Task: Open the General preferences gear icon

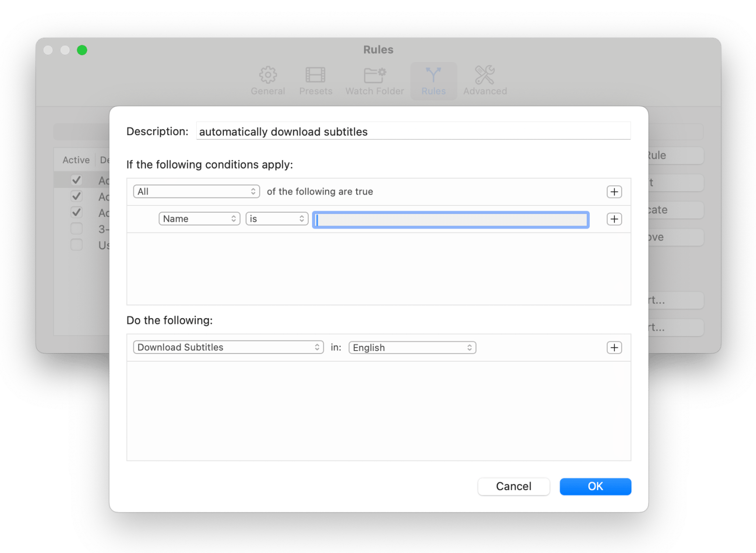Action: tap(268, 76)
